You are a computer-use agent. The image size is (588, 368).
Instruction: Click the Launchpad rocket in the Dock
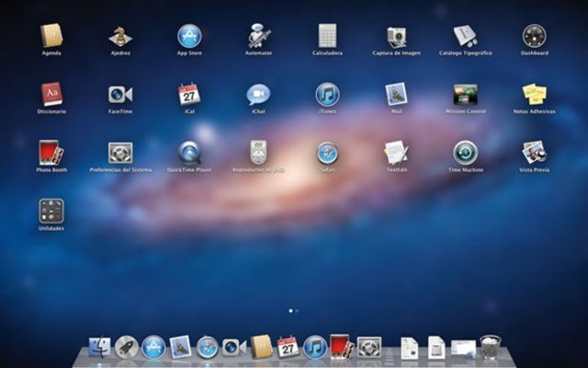127,347
